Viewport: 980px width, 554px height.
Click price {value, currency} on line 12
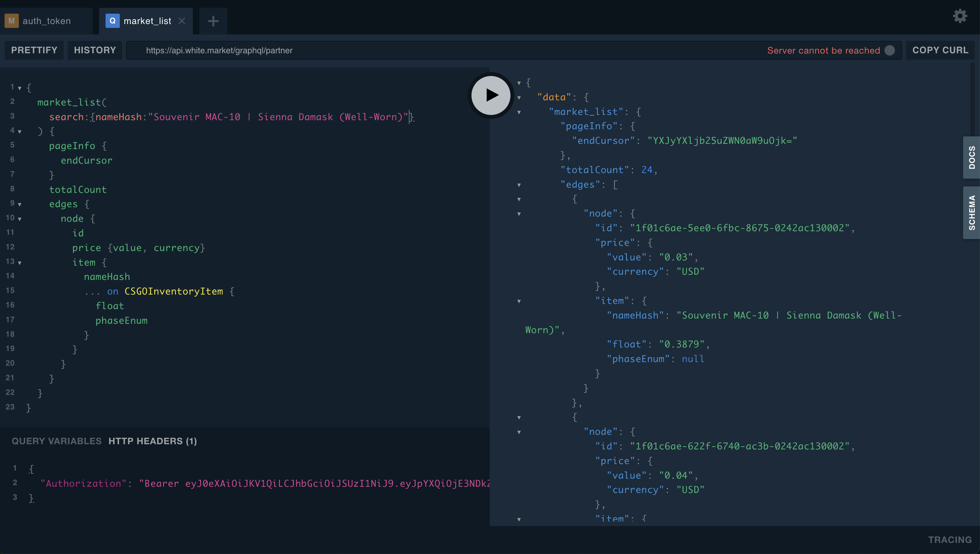coord(138,248)
